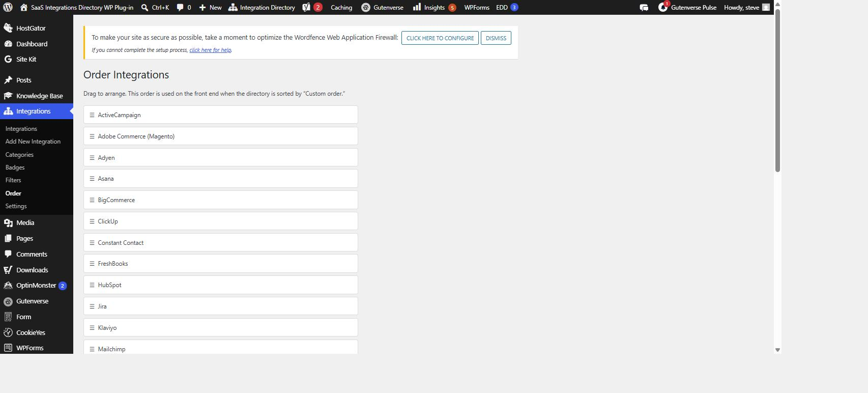Click Knowledge Base graduation cap icon
The width and height of the screenshot is (868, 393).
point(8,96)
